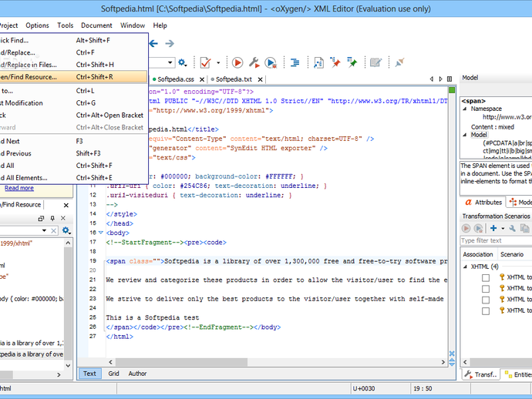Fold the body element at line 16

[101, 233]
